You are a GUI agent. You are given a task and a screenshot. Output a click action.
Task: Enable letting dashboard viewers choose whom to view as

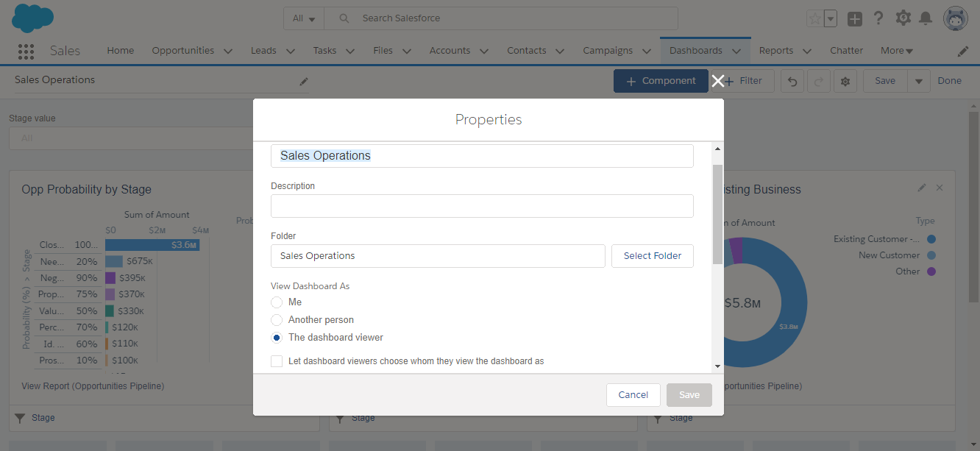[277, 361]
